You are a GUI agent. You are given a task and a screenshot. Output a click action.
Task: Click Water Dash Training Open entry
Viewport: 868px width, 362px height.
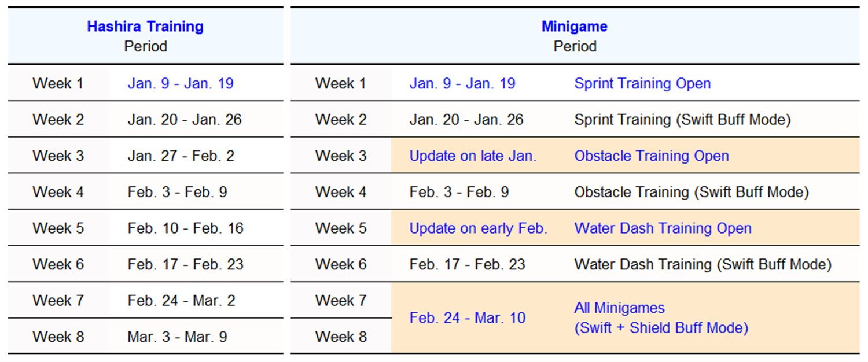[x=663, y=228]
